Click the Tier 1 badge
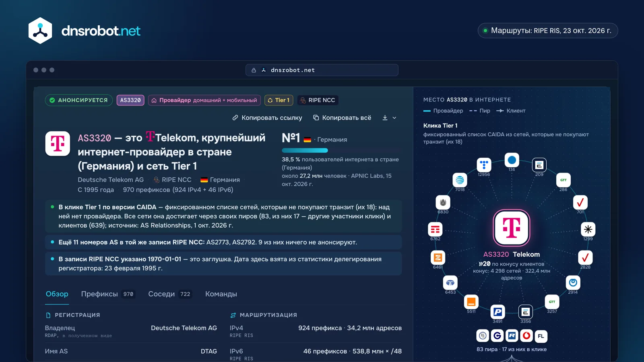The image size is (644, 362). tap(279, 100)
